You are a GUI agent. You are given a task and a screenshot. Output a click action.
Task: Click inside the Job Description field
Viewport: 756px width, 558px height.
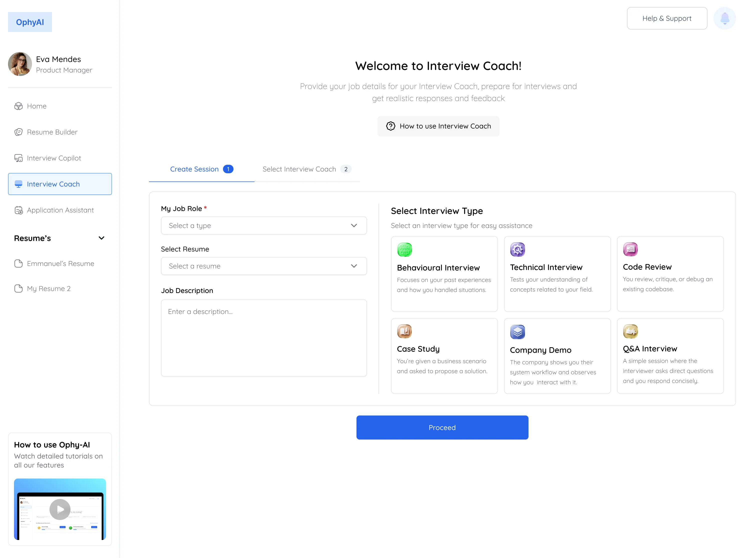264,338
